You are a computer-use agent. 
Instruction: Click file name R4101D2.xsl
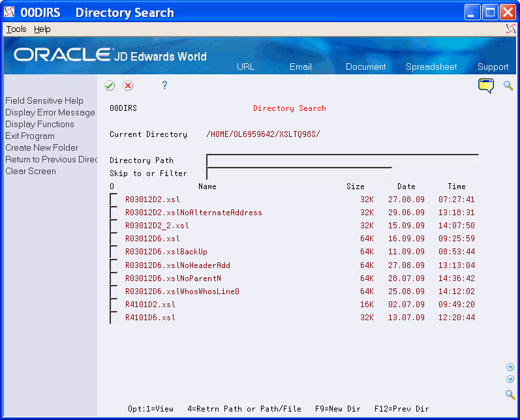(x=150, y=305)
